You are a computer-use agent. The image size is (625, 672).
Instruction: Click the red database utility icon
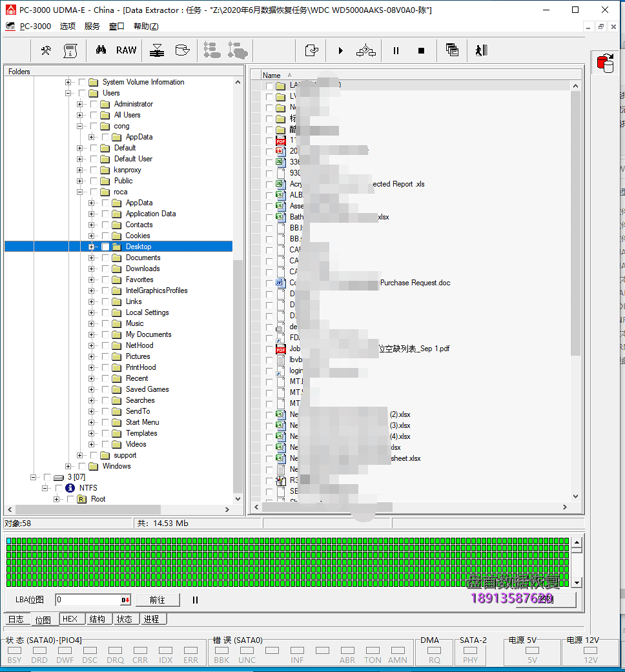(605, 63)
